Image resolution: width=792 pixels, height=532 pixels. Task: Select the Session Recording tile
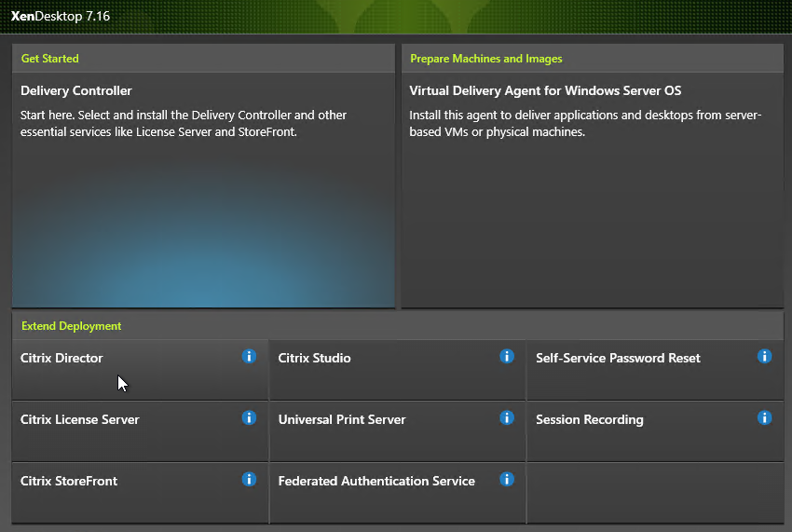[656, 431]
